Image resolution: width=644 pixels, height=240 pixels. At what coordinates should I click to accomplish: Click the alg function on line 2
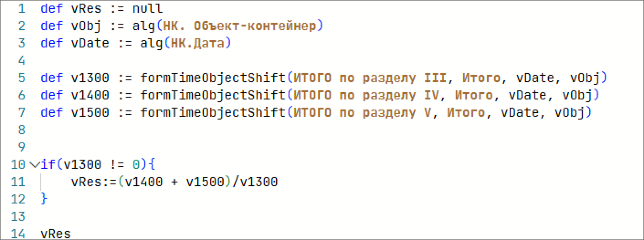click(143, 26)
